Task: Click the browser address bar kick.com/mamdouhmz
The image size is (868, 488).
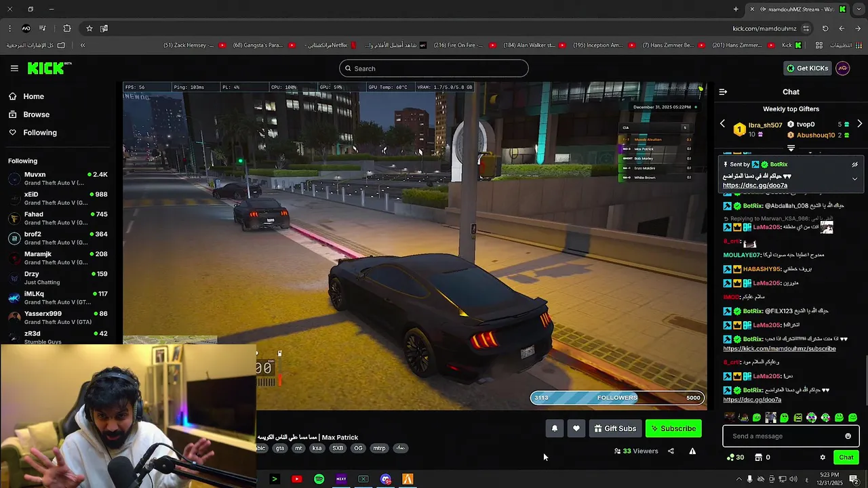Action: tap(764, 28)
